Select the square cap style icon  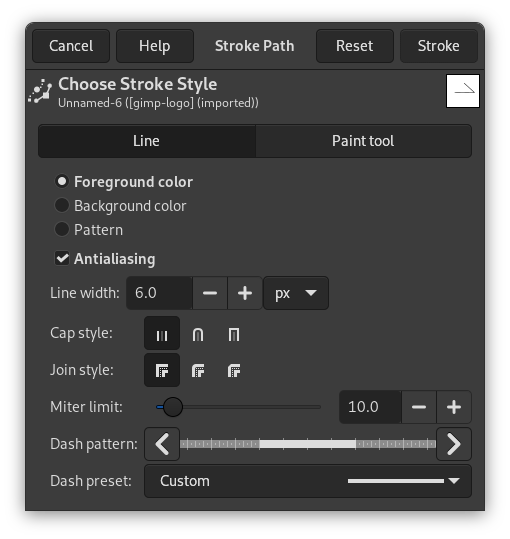point(234,334)
